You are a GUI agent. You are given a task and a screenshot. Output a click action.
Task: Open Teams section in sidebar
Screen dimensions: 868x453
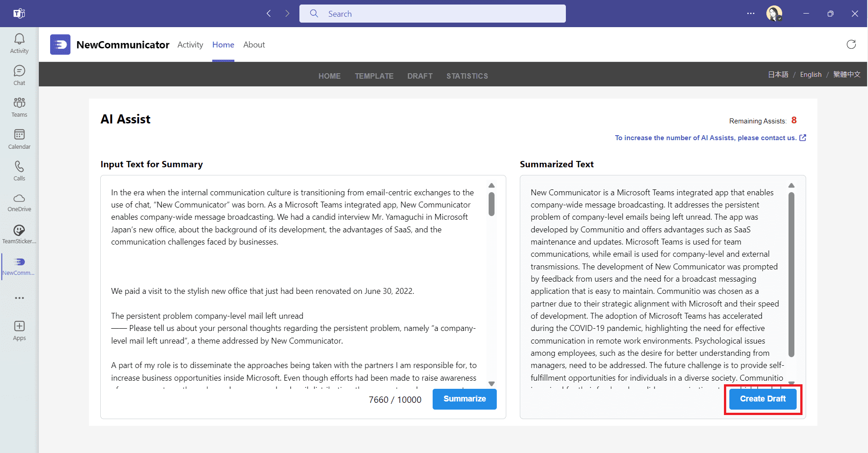[x=19, y=107]
